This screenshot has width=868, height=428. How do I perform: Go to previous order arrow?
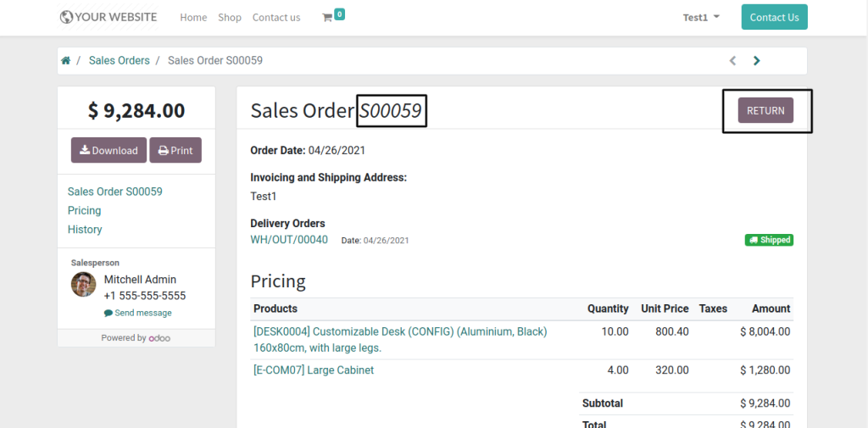tap(733, 61)
